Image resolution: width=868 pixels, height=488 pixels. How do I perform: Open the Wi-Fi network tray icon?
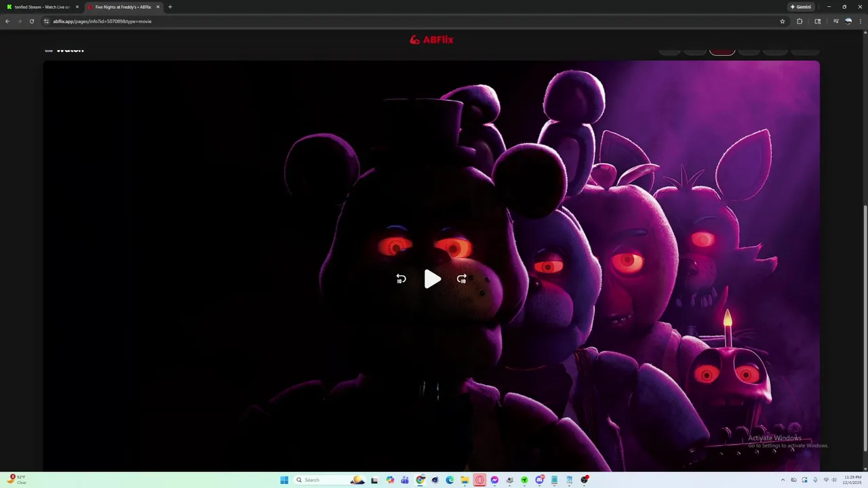pyautogui.click(x=825, y=480)
